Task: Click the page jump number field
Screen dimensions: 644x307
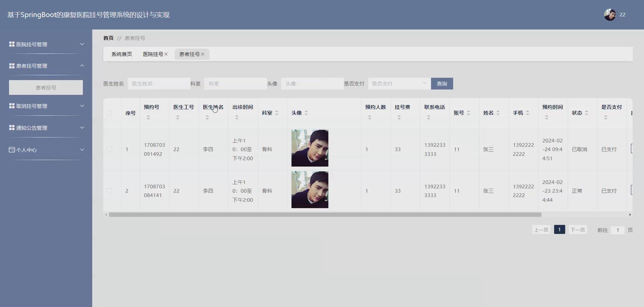Action: point(618,230)
